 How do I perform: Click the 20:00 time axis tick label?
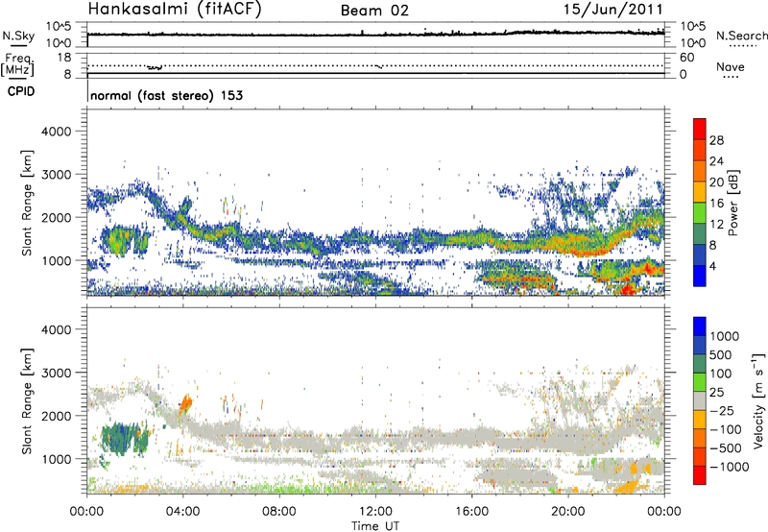[x=568, y=512]
